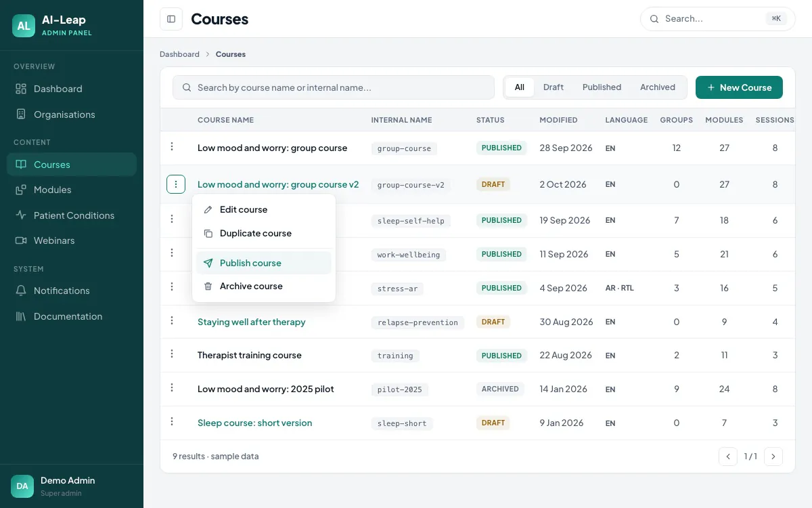Click the AL logo in sidebar
This screenshot has width=812, height=508.
[x=24, y=26]
